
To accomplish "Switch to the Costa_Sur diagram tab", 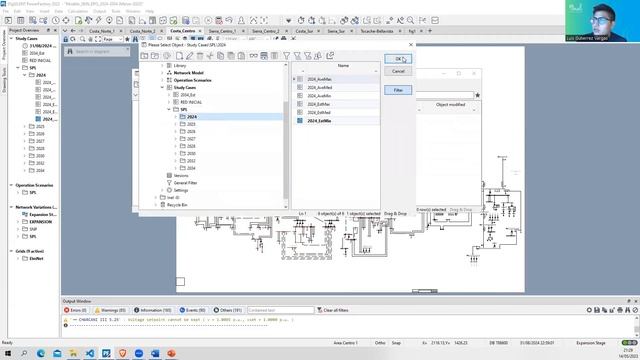I will click(304, 31).
